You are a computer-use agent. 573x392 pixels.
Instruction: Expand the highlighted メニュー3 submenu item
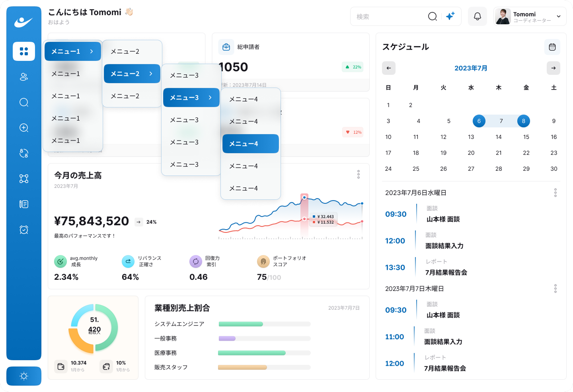[x=191, y=98]
